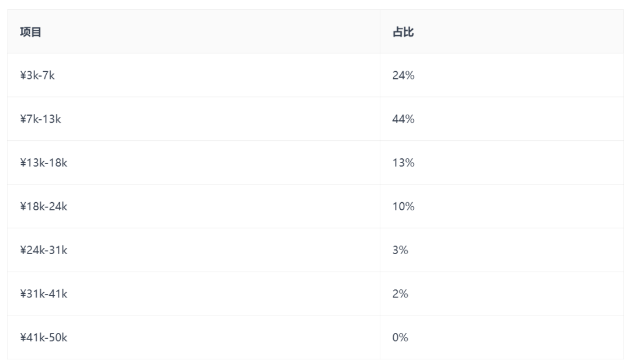Click the 3% percentage value
631x364 pixels.
[x=400, y=250]
